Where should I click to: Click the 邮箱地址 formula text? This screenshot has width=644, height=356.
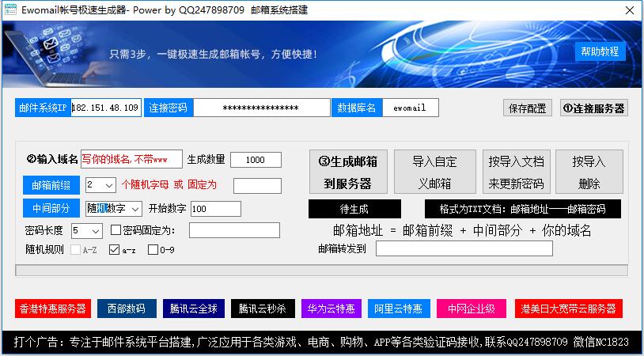click(x=462, y=230)
